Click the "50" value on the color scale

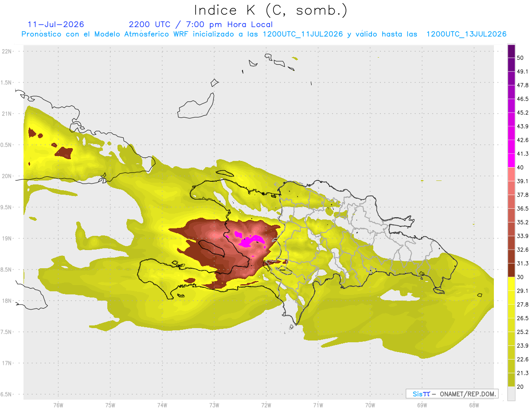(520, 58)
